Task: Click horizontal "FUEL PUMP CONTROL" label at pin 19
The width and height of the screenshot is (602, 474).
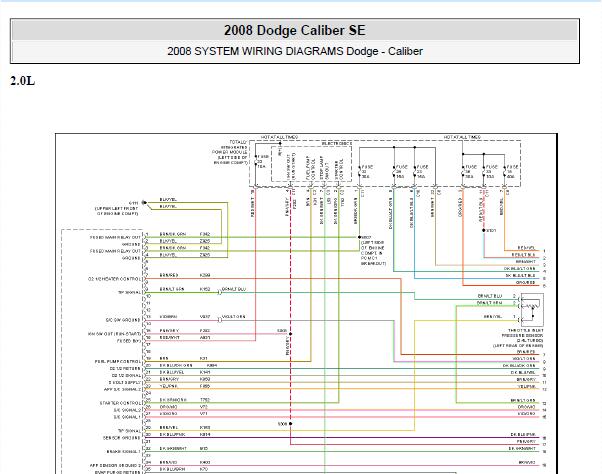Action: 118,362
